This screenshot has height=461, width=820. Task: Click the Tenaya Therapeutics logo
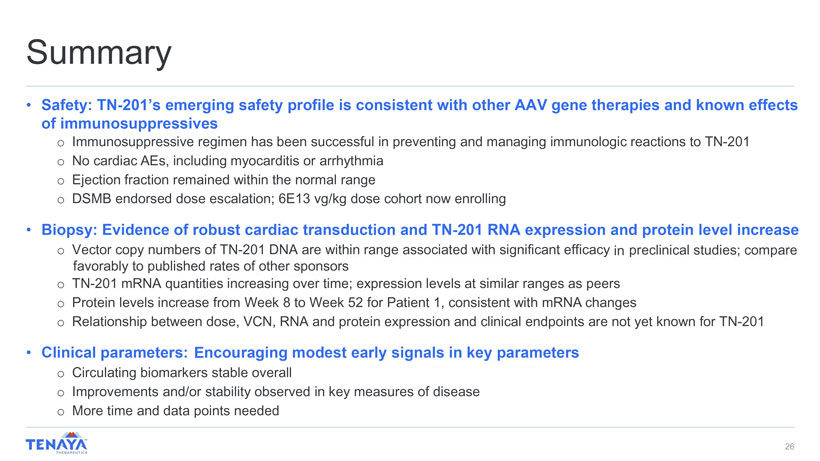pos(58,444)
